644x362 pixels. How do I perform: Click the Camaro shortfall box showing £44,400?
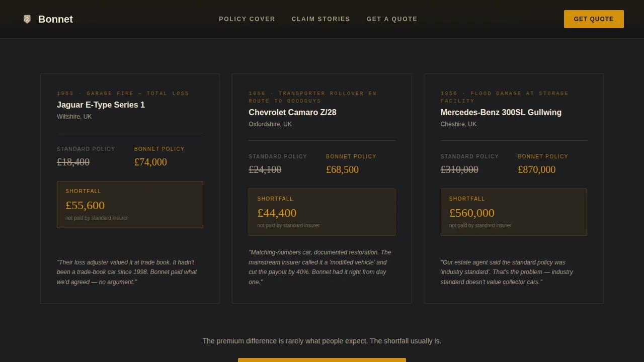pyautogui.click(x=322, y=212)
